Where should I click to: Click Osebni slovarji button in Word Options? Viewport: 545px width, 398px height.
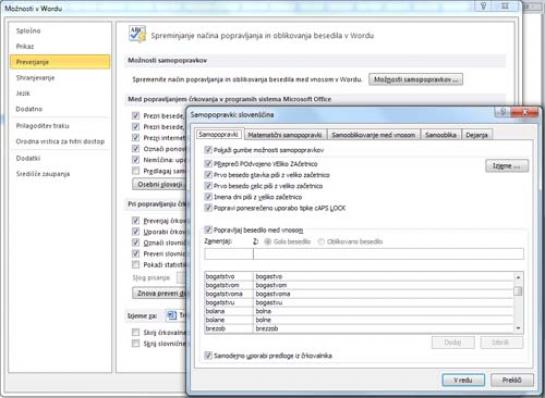pyautogui.click(x=159, y=184)
